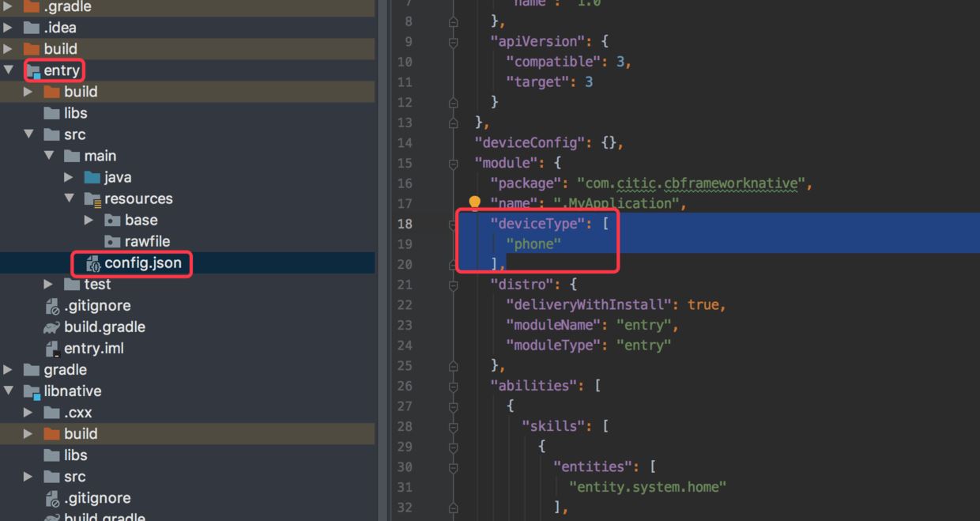980x521 pixels.
Task: Fold the distro block on line 21
Action: click(453, 285)
